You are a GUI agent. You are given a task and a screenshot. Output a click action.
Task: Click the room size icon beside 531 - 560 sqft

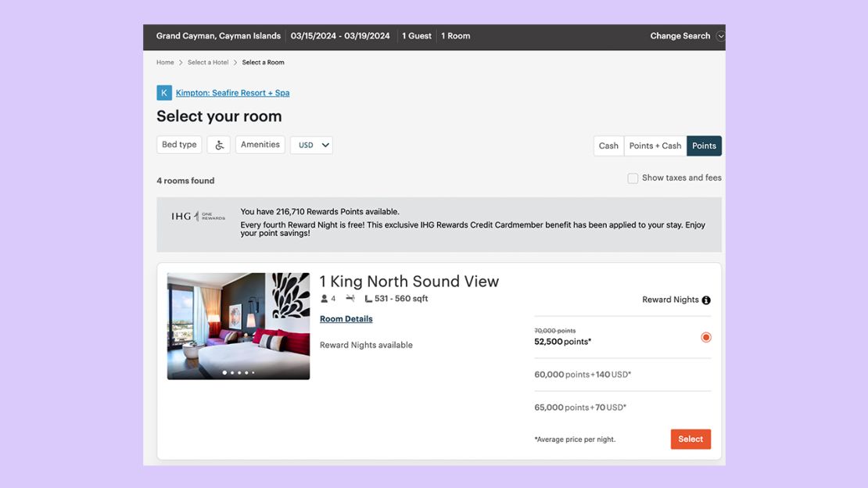point(368,299)
